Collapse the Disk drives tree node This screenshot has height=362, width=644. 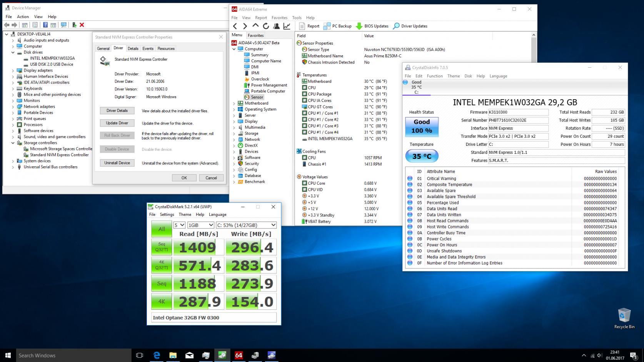(x=13, y=52)
